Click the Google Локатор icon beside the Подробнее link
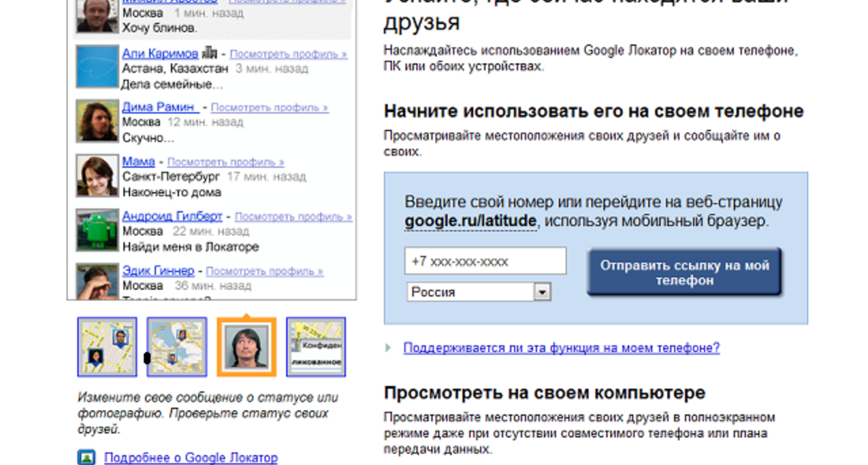Screen dimensions: 868x465 88,457
